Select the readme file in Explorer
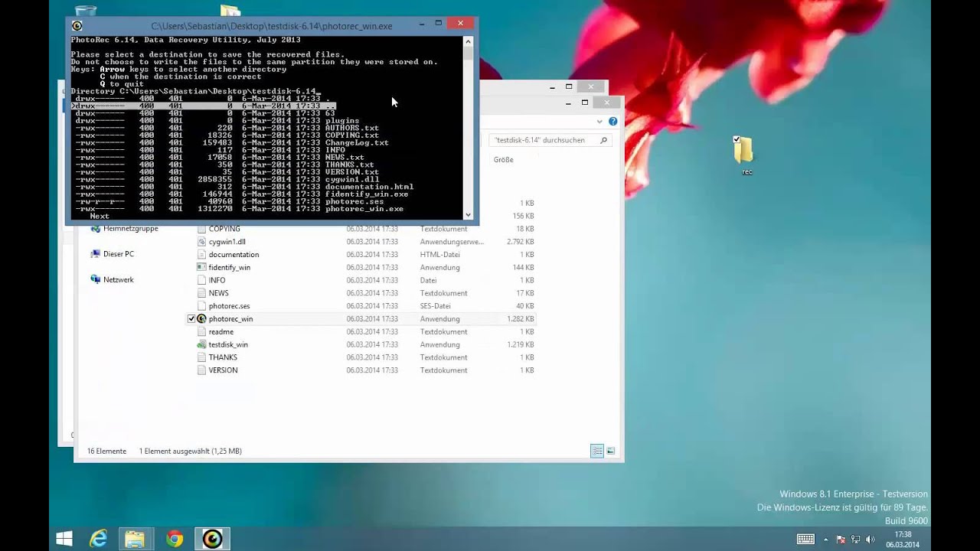Screen dimensions: 980x551 click(220, 331)
